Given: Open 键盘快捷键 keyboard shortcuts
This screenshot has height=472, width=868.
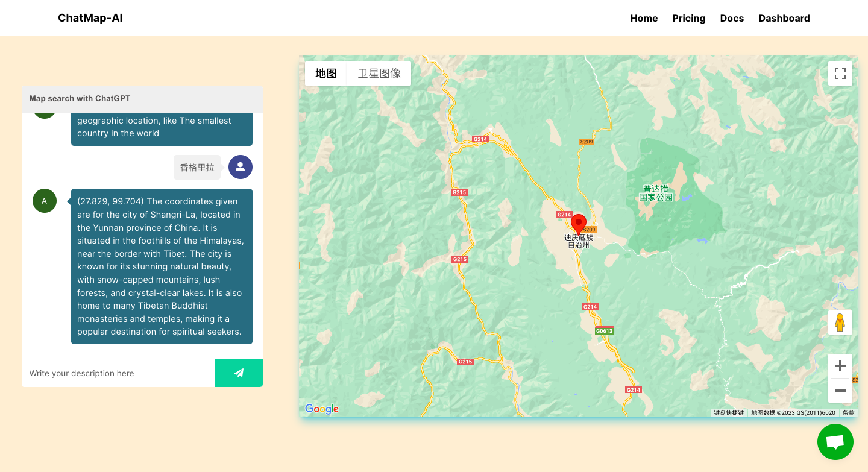Looking at the screenshot, I should coord(729,413).
